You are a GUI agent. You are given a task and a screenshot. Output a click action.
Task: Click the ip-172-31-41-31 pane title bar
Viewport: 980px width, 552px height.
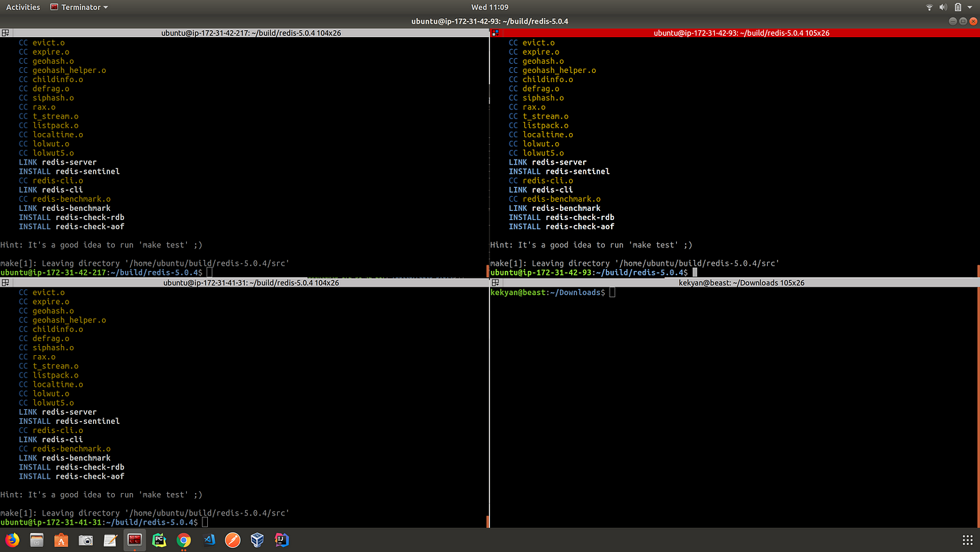point(244,283)
